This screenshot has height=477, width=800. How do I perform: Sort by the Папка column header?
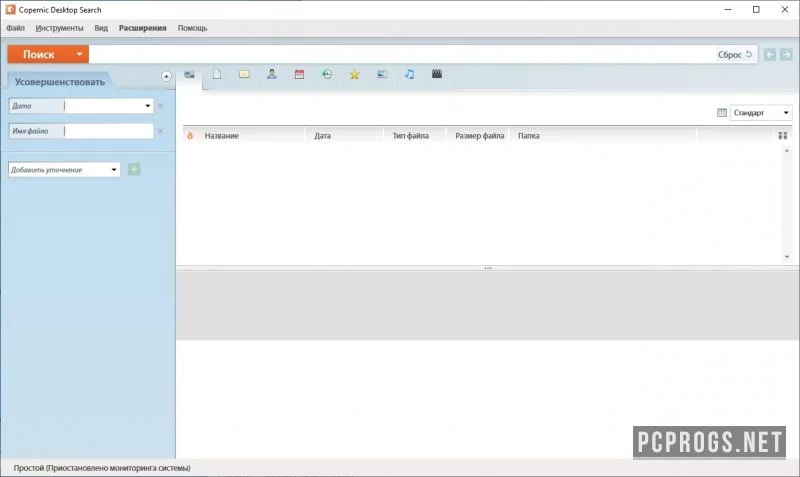click(529, 136)
